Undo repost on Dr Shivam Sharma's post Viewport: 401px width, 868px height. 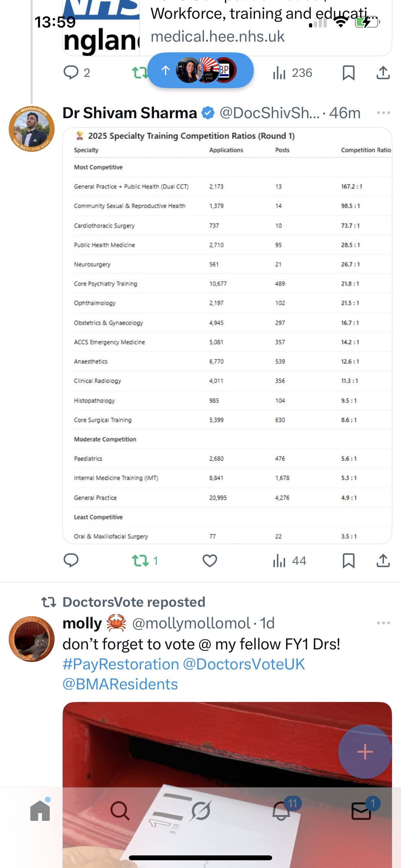140,560
